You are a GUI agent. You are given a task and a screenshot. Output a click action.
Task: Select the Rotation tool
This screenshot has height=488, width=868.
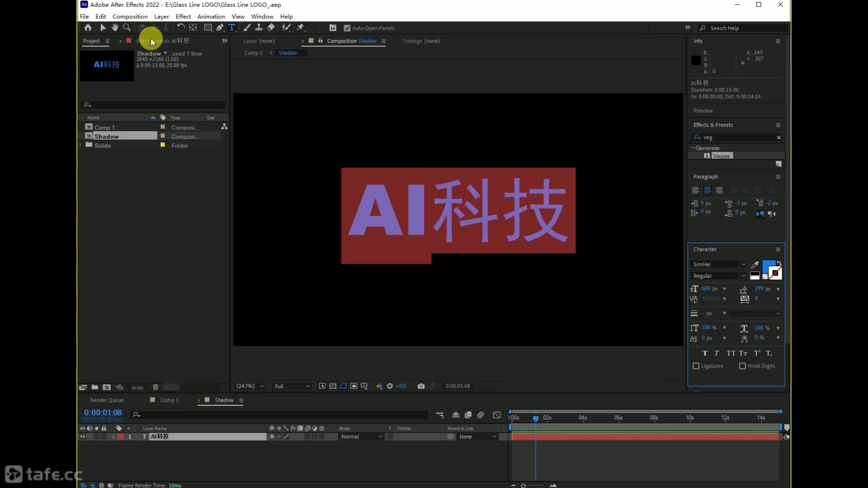click(x=181, y=28)
